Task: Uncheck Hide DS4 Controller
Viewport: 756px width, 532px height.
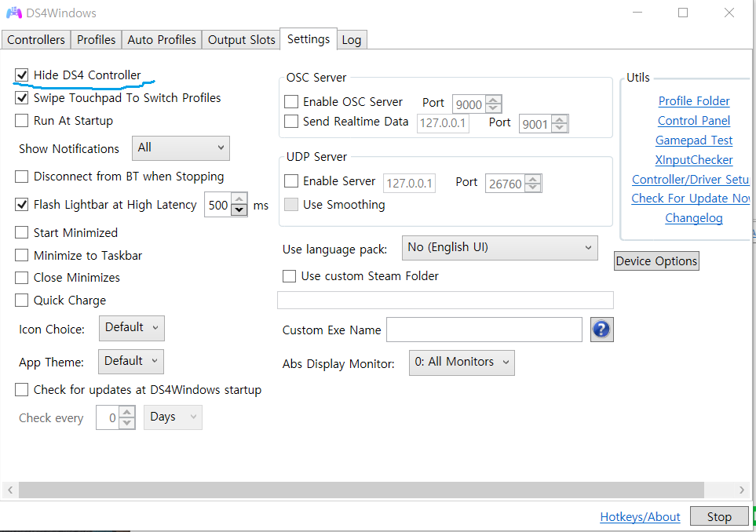Action: click(22, 75)
